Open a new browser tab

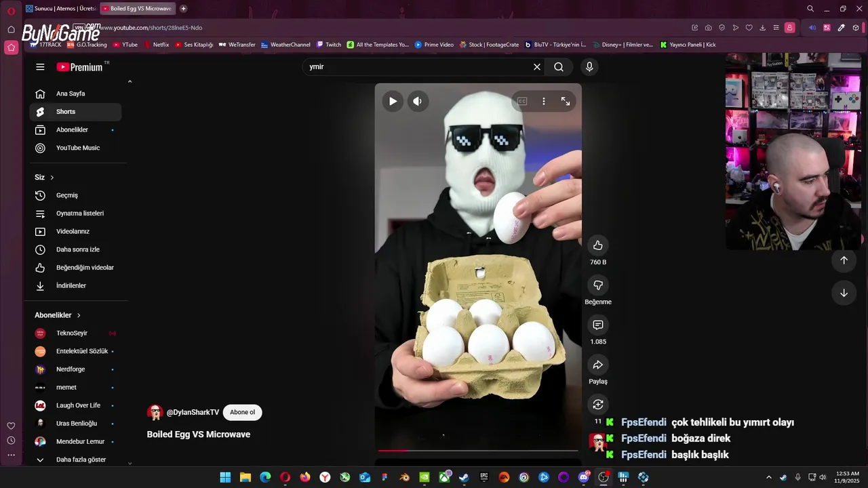[183, 9]
